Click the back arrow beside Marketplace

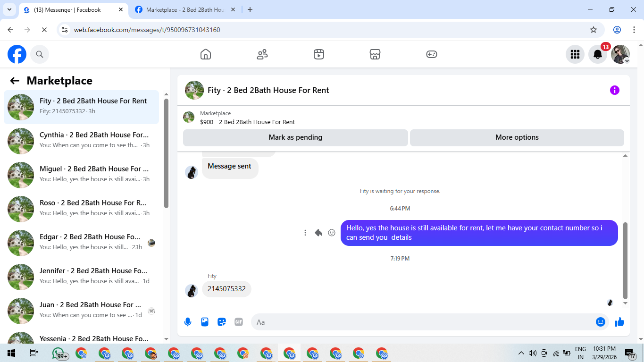pos(15,81)
